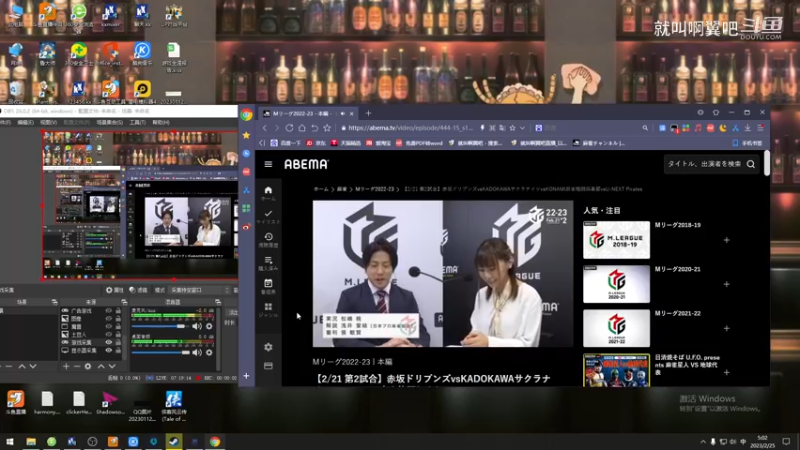Toggle lock on 显示器采集 source in OBS
The height and width of the screenshot is (450, 800).
tap(118, 351)
